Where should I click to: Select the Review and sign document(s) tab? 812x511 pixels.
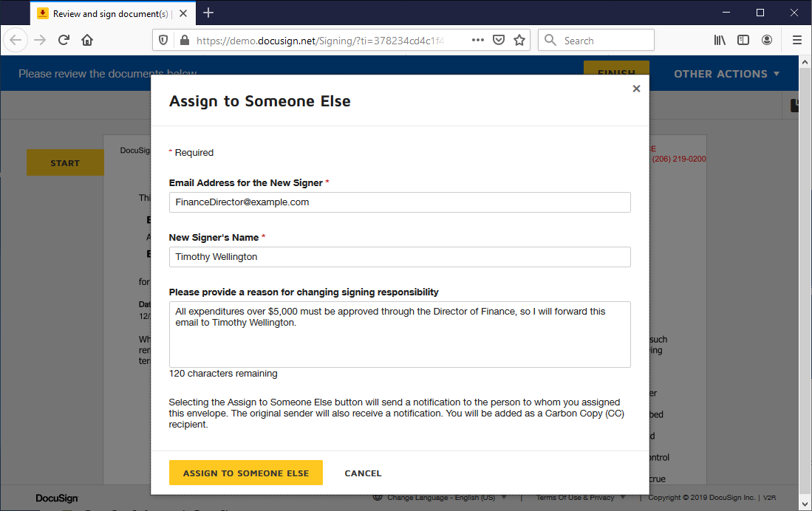coord(113,13)
